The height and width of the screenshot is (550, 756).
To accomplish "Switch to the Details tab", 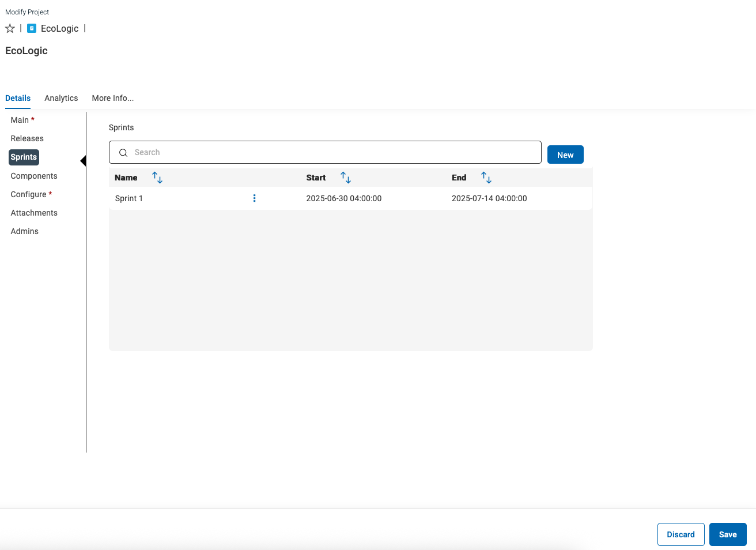I will (18, 98).
